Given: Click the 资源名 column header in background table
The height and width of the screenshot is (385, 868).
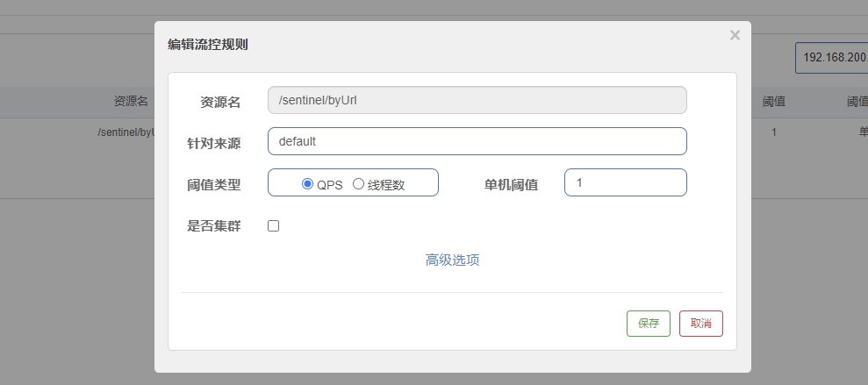Looking at the screenshot, I should [x=131, y=102].
